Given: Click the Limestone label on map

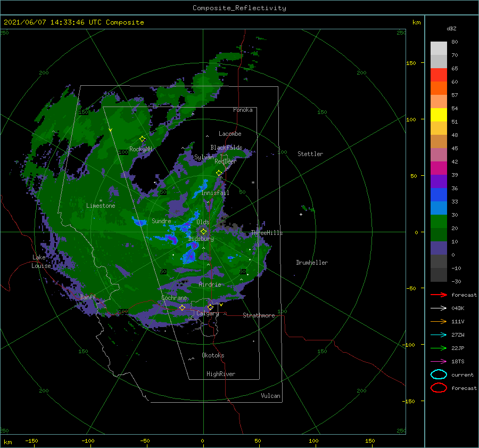Looking at the screenshot, I should [101, 206].
